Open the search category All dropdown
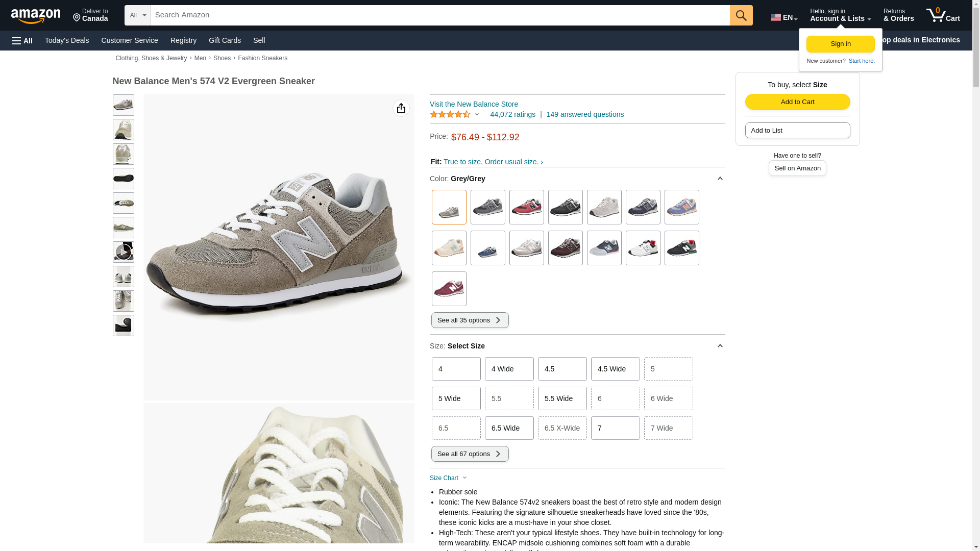Screen dimensions: 980x551 pos(137,15)
